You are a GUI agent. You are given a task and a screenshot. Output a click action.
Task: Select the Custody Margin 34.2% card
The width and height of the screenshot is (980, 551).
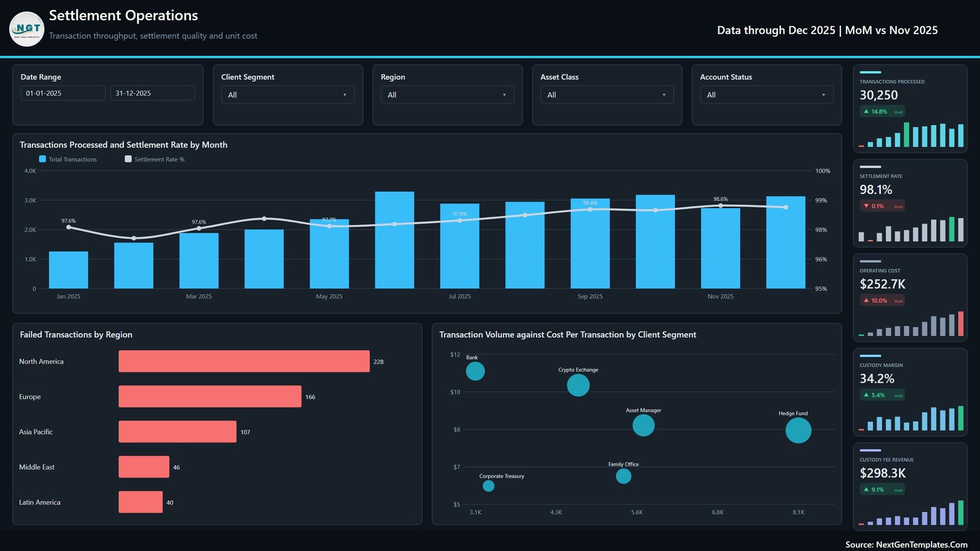(x=910, y=392)
